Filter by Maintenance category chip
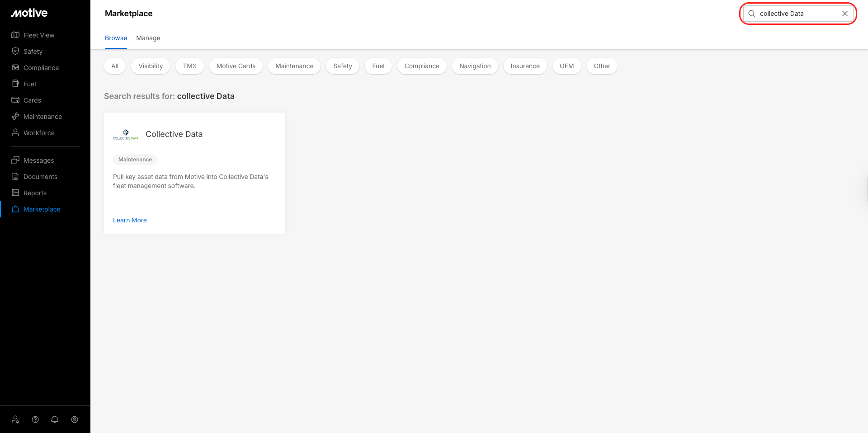 (x=294, y=66)
